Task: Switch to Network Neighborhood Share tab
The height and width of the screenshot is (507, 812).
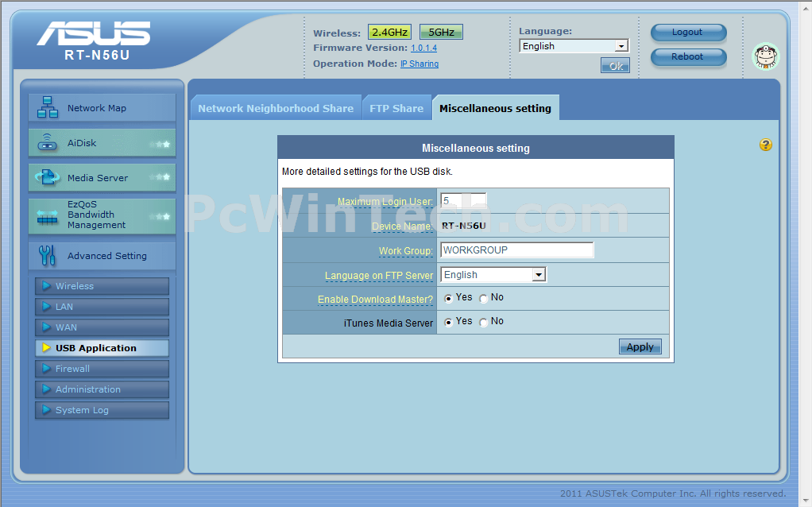Action: [x=276, y=108]
